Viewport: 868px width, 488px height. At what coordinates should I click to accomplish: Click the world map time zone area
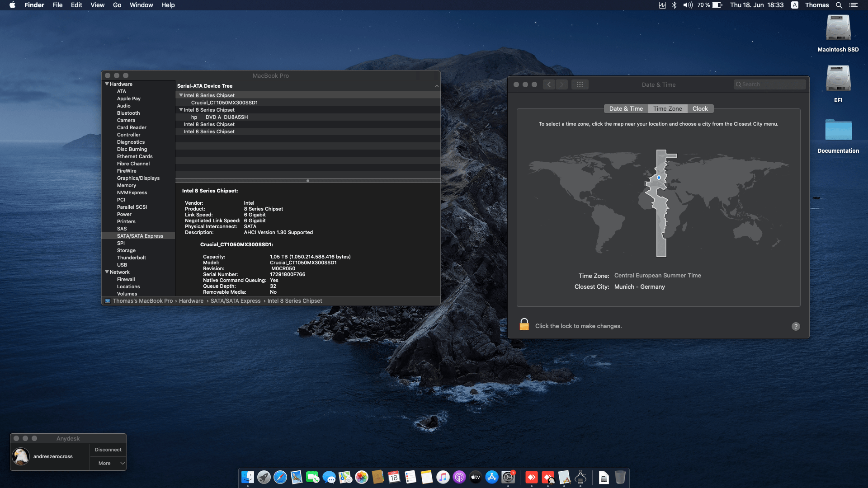pos(659,203)
